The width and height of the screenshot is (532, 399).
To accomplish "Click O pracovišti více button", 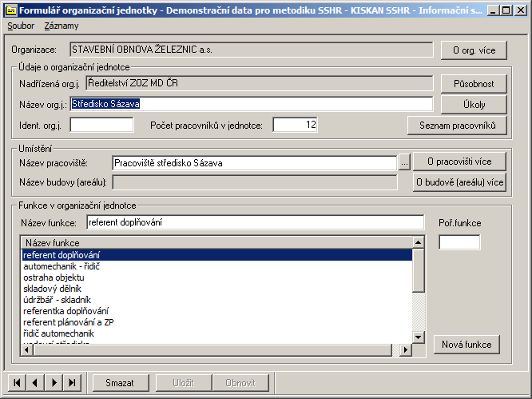I will [460, 162].
